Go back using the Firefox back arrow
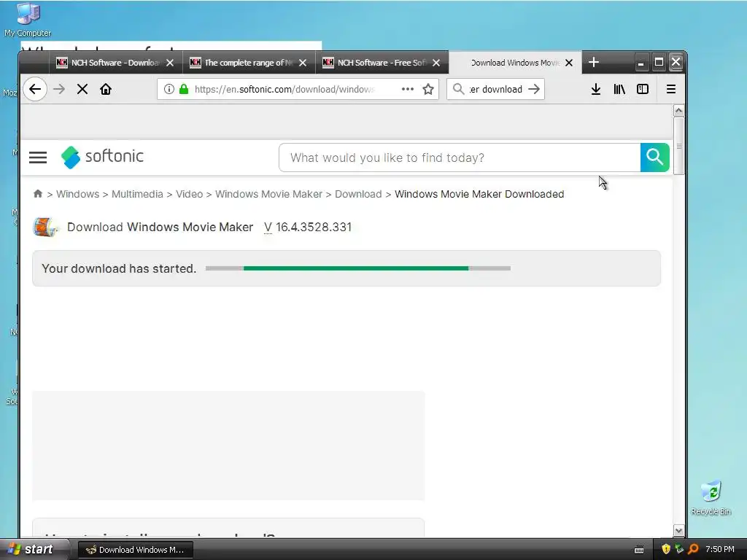 [35, 89]
